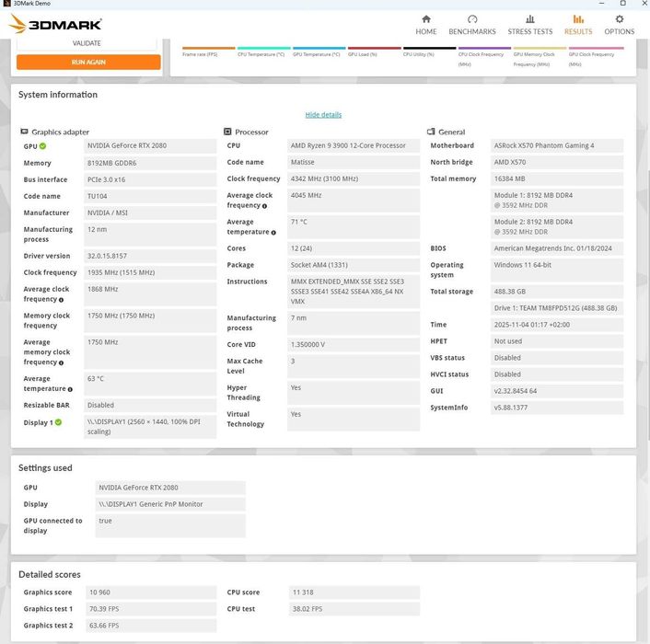650x644 pixels.
Task: Click the Hide details link
Action: tap(323, 115)
